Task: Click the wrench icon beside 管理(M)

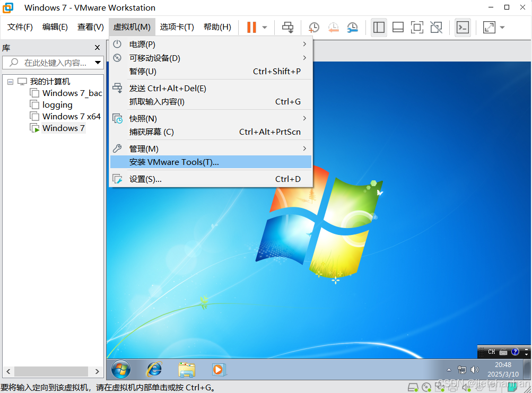Action: pos(117,149)
